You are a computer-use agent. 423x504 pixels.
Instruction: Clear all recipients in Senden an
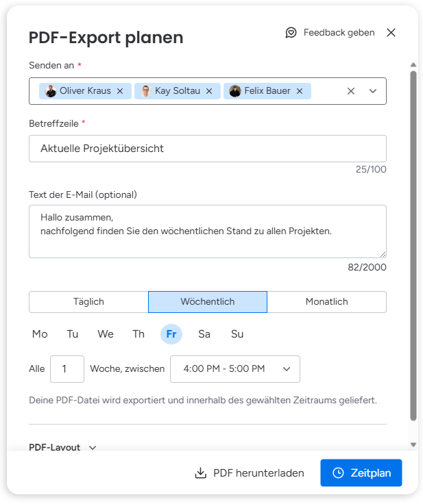[351, 91]
